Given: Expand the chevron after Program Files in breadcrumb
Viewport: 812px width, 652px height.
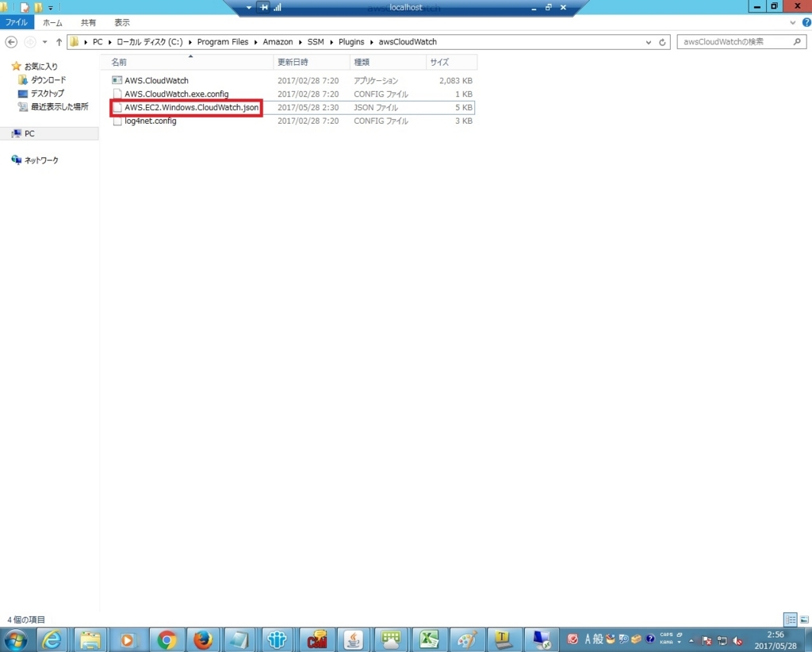Looking at the screenshot, I should point(256,42).
